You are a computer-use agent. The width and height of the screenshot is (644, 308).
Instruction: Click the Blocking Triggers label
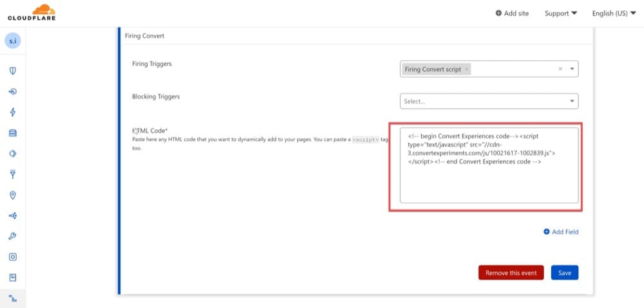[156, 97]
